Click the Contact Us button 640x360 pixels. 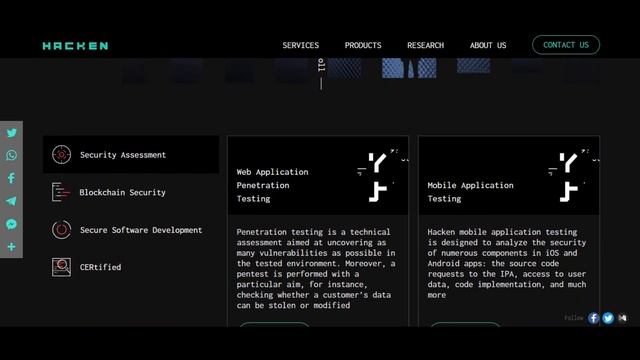[566, 45]
